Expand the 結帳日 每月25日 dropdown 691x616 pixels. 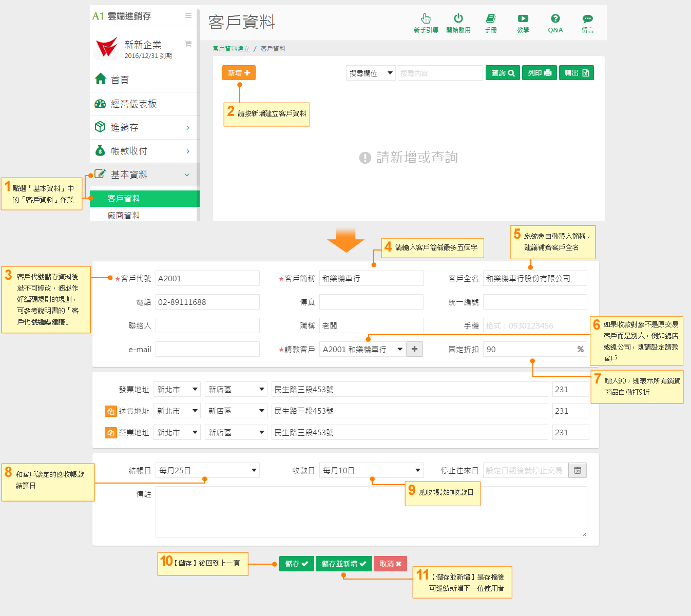207,470
